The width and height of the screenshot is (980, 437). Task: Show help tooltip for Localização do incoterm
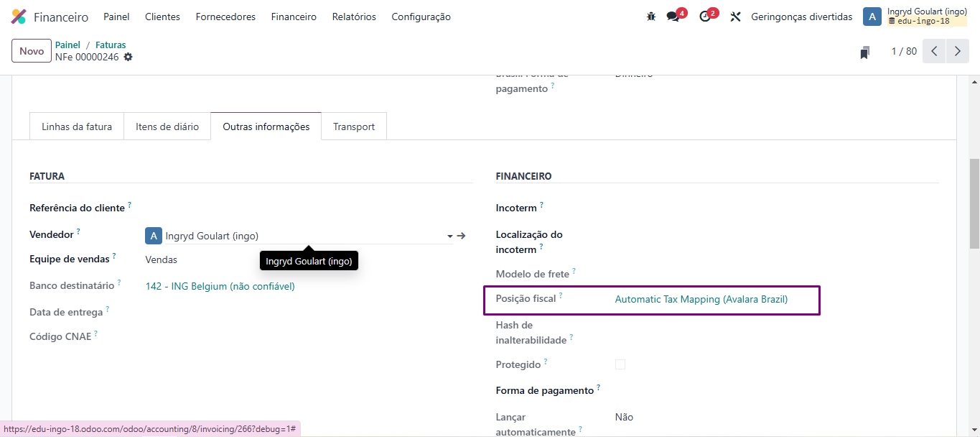tap(541, 247)
